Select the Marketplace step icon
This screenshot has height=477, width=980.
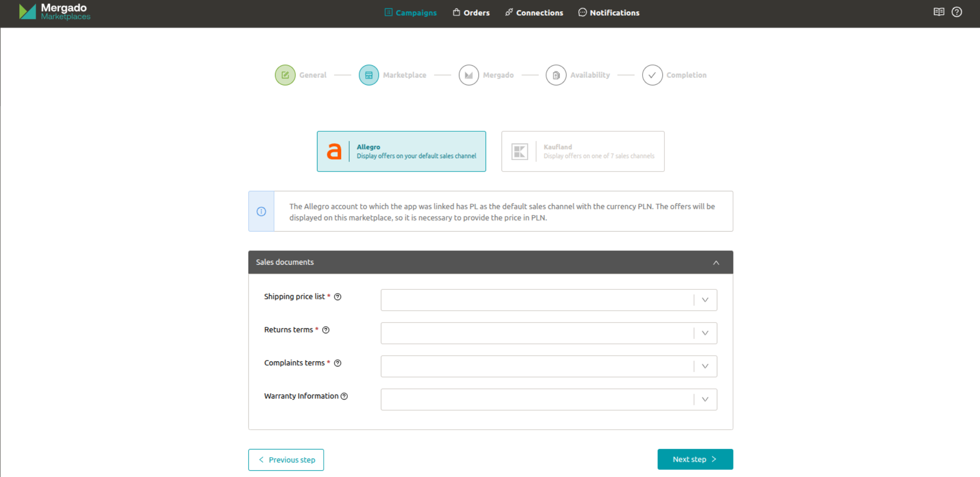369,75
